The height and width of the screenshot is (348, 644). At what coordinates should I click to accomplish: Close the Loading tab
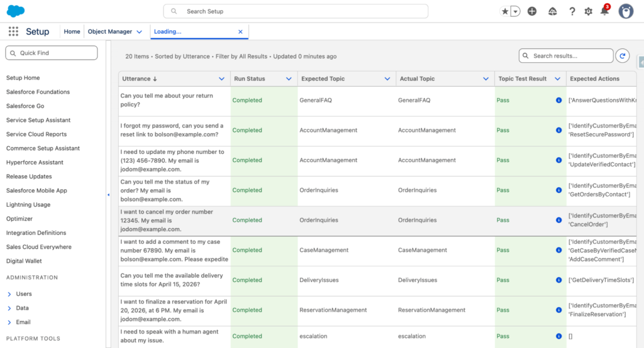tap(240, 31)
